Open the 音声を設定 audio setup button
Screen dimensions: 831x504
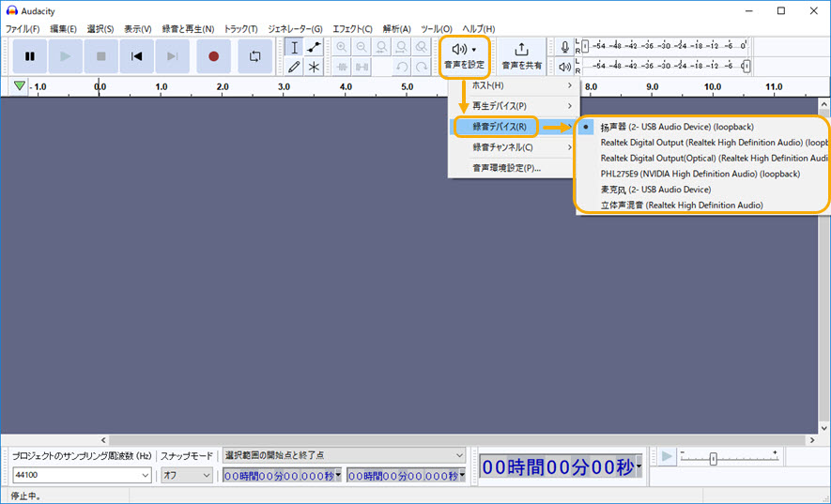pos(464,56)
